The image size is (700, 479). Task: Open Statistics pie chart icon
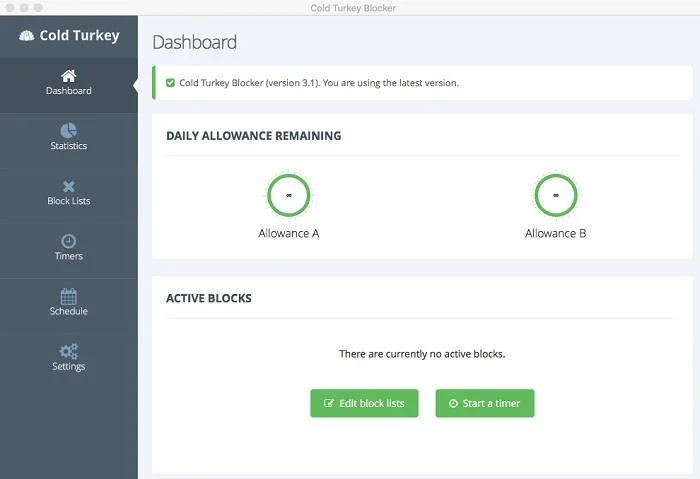[68, 131]
